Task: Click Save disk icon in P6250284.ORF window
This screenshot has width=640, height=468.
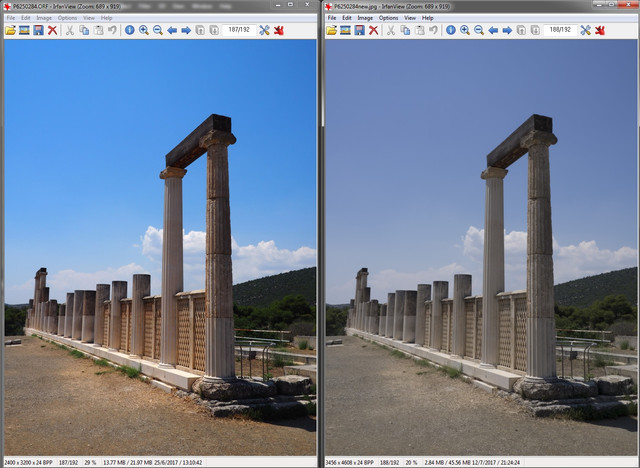Action: click(x=38, y=30)
